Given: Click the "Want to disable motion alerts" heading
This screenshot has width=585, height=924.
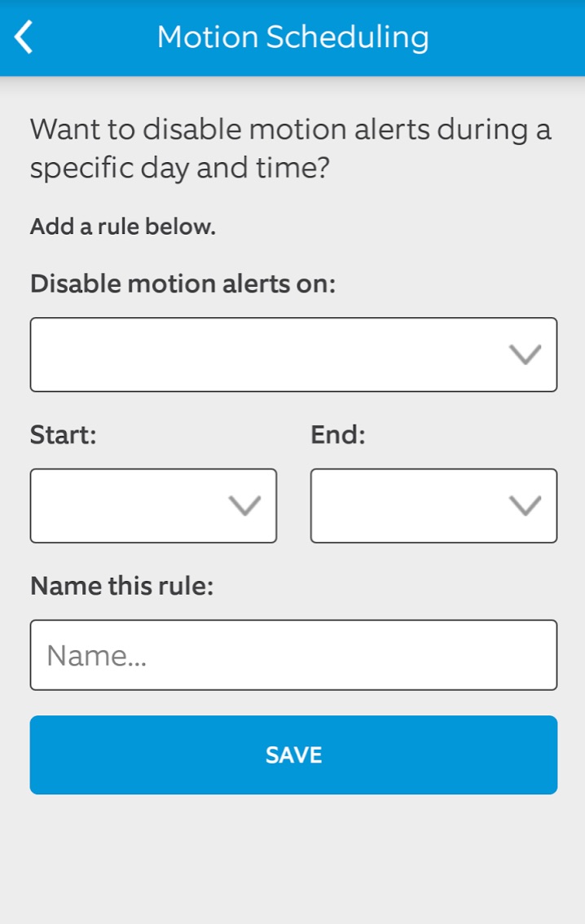Looking at the screenshot, I should (290, 148).
